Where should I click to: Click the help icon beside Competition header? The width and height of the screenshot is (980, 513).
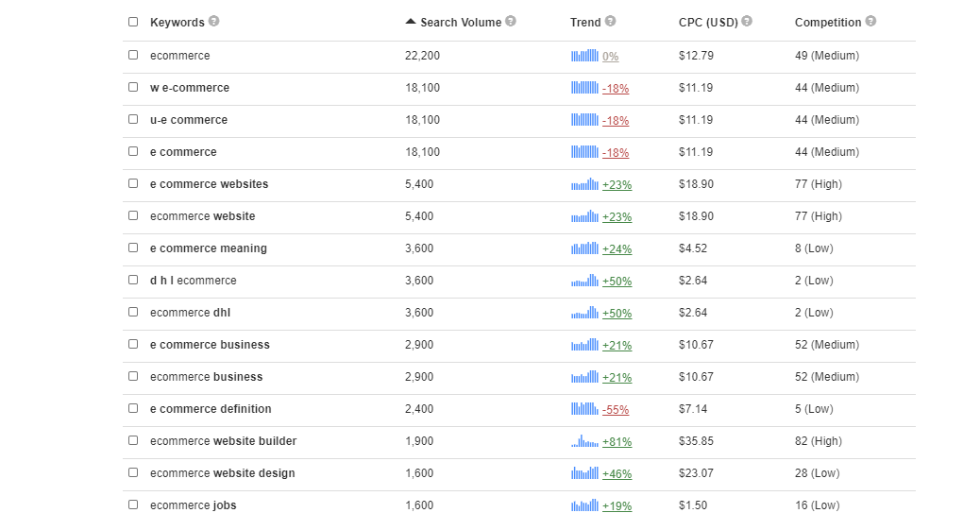click(870, 22)
